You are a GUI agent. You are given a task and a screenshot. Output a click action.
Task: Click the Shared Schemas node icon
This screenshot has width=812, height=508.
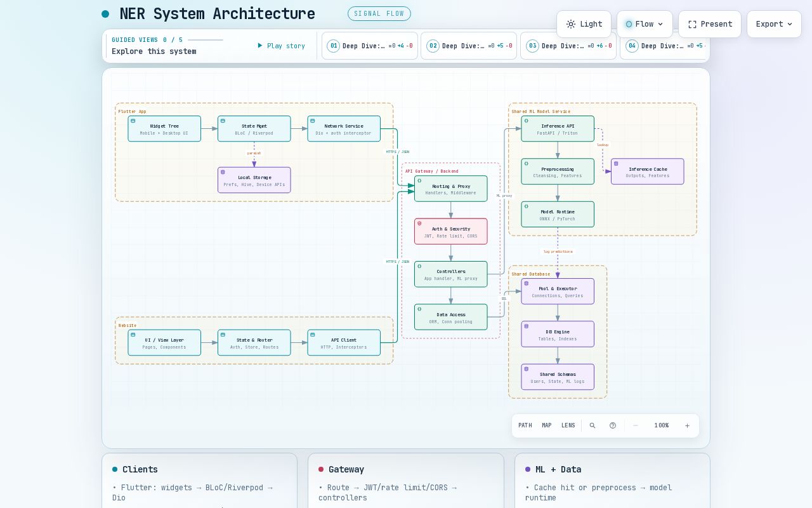coord(527,369)
